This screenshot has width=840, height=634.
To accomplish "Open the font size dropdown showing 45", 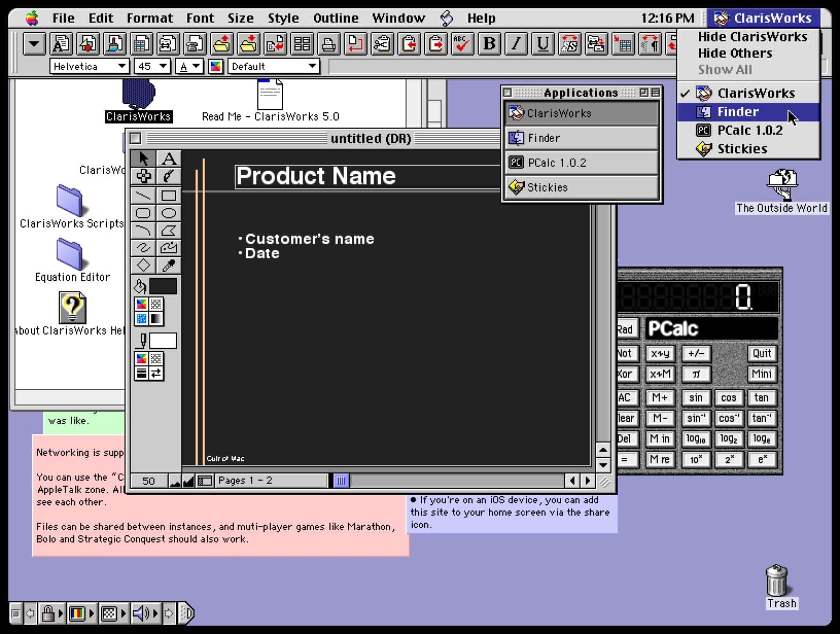I will coord(151,66).
